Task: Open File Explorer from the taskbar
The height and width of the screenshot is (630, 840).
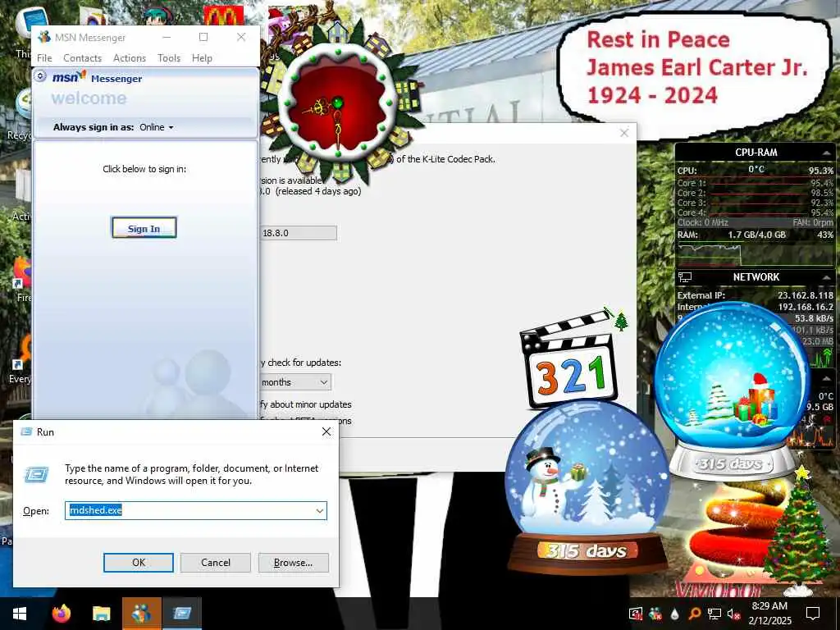Action: coord(101,614)
